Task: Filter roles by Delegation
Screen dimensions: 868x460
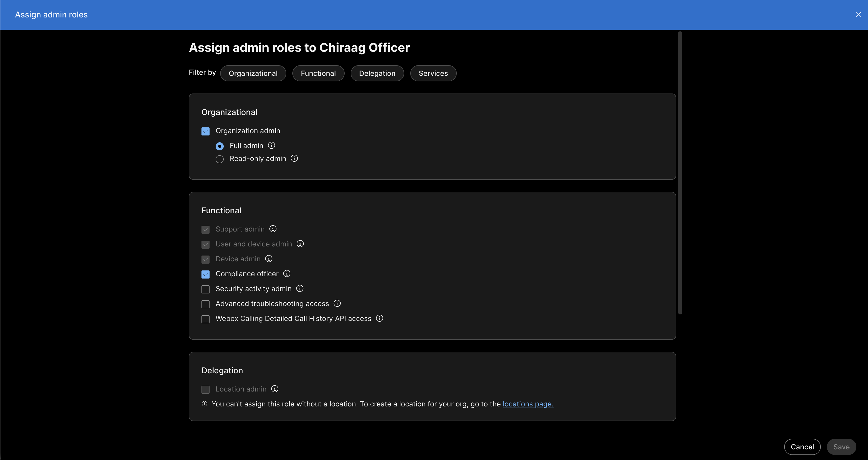Action: [x=377, y=73]
